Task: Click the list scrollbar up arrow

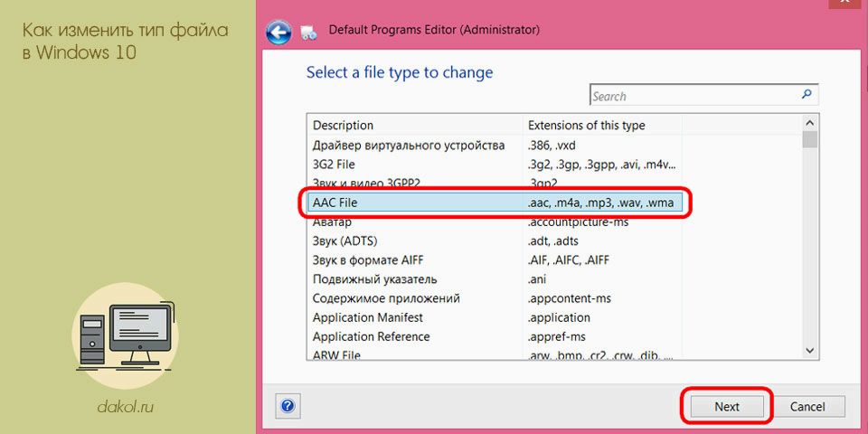Action: pos(810,123)
